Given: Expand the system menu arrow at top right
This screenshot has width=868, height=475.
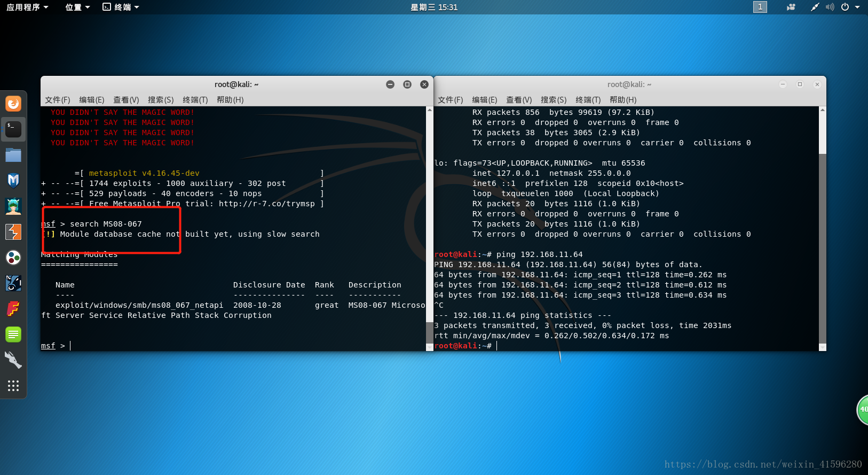Looking at the screenshot, I should [857, 7].
